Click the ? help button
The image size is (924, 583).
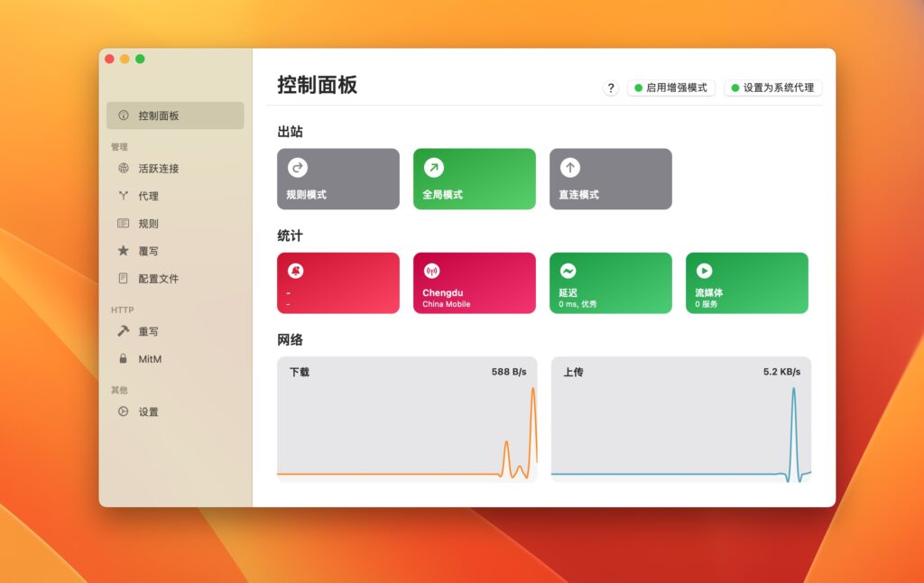[611, 88]
